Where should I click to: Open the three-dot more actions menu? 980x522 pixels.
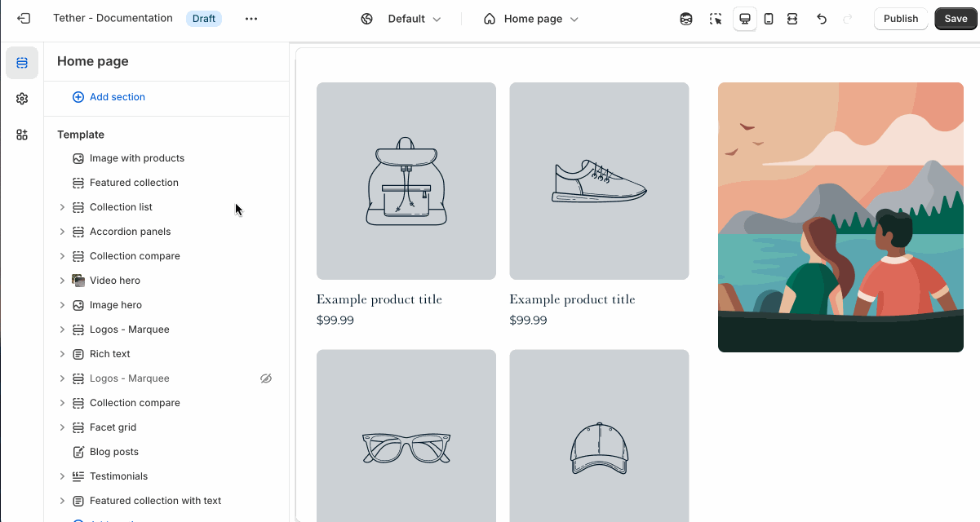pyautogui.click(x=251, y=19)
